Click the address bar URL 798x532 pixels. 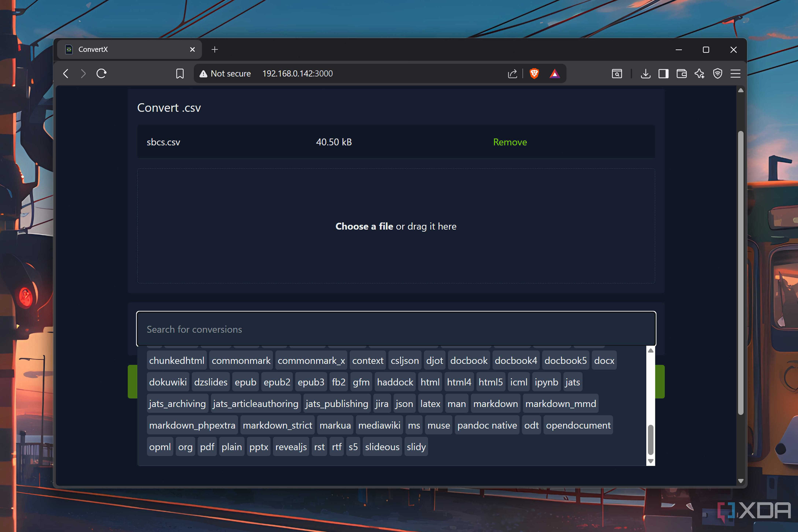[297, 74]
